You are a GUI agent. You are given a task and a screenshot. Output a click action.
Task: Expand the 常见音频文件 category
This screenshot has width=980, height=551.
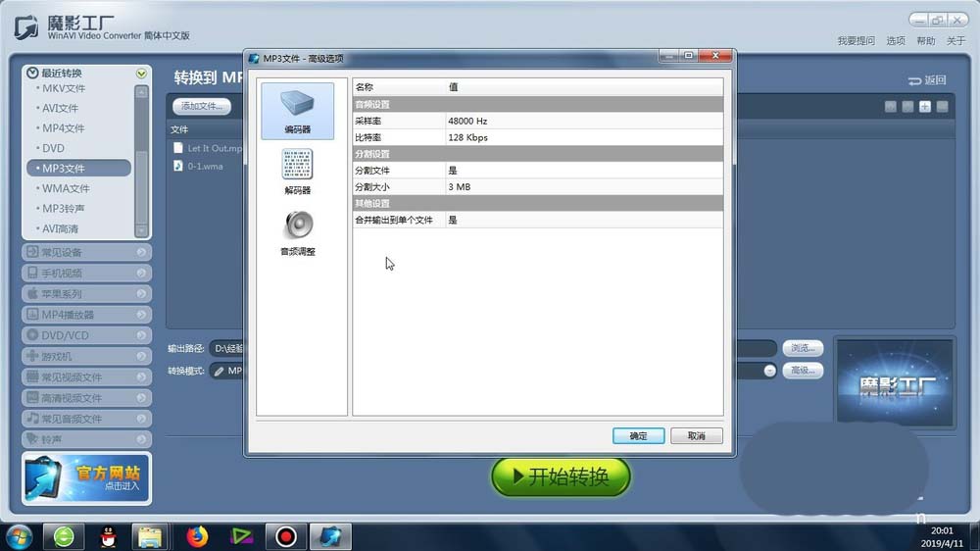coord(86,419)
